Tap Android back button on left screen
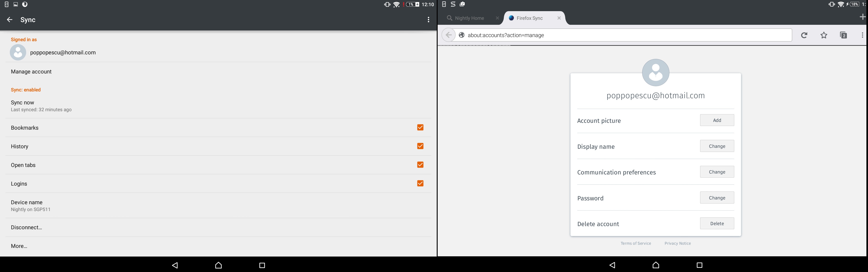The image size is (868, 272). pyautogui.click(x=175, y=265)
